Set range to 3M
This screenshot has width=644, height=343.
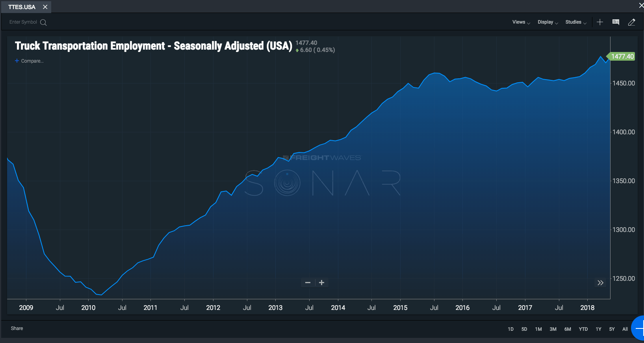click(553, 329)
